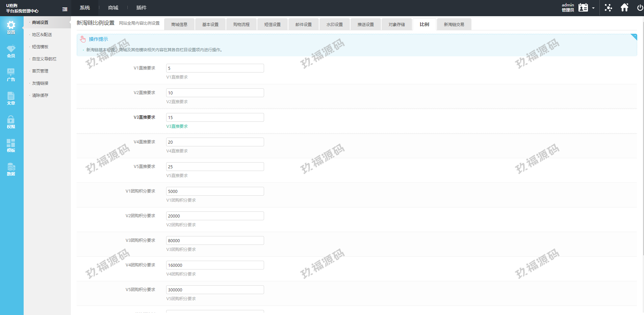Open the 数据 database icon section
The width and height of the screenshot is (644, 315).
pyautogui.click(x=11, y=169)
